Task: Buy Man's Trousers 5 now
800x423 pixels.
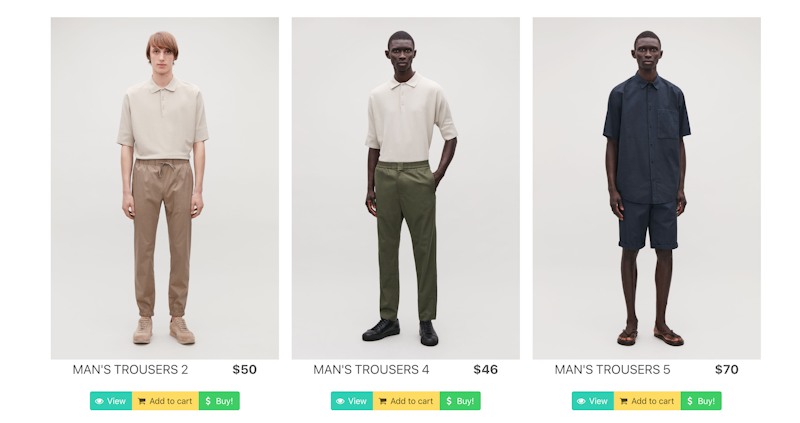Action: pyautogui.click(x=701, y=401)
